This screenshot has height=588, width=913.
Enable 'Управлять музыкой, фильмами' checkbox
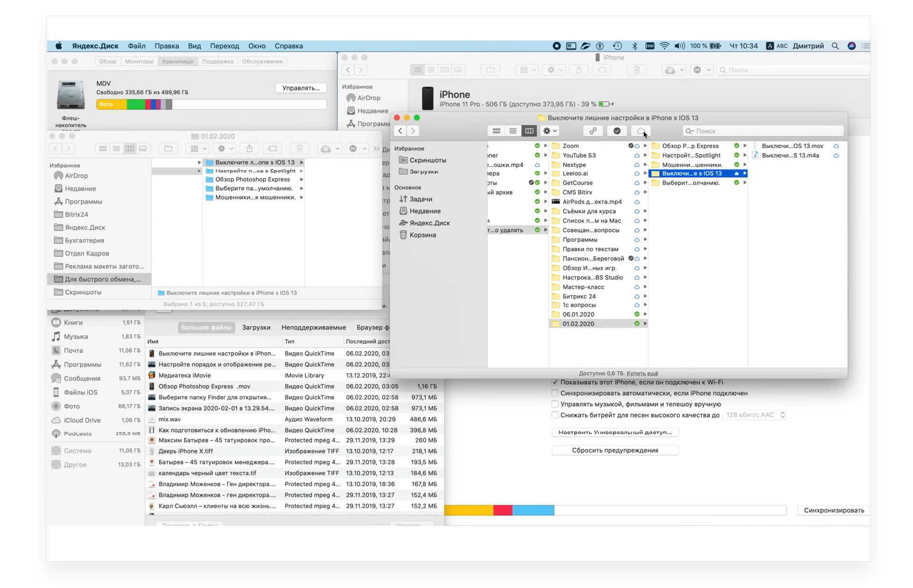point(555,404)
